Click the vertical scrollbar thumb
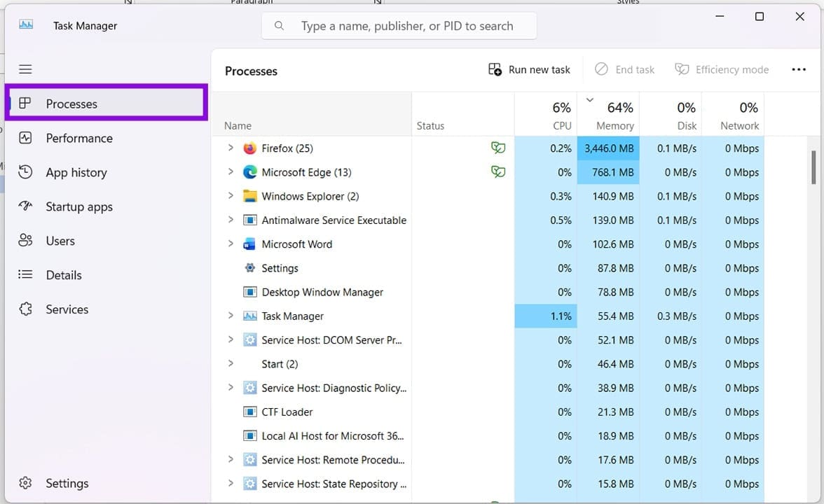 click(813, 167)
